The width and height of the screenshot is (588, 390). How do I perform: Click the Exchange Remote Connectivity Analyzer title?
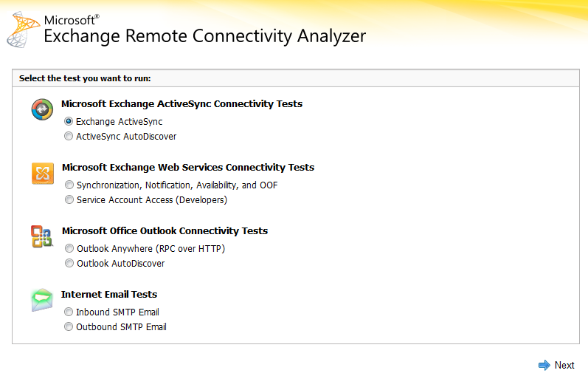(x=205, y=36)
